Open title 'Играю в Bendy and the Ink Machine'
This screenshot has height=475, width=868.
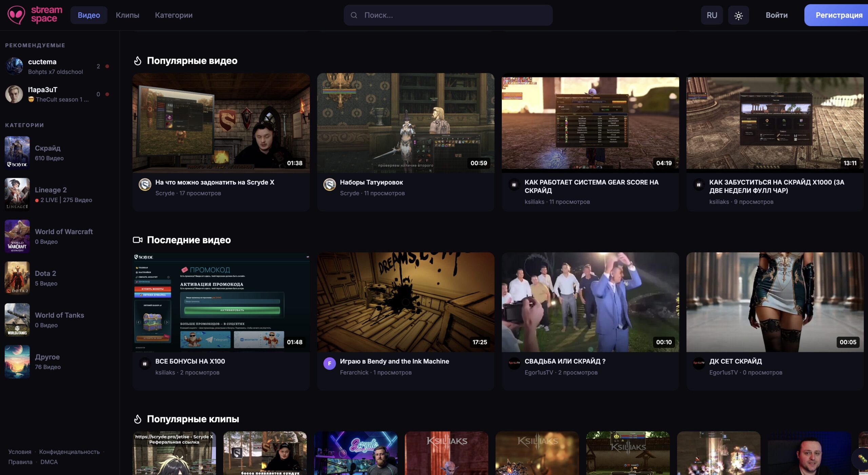click(x=394, y=361)
